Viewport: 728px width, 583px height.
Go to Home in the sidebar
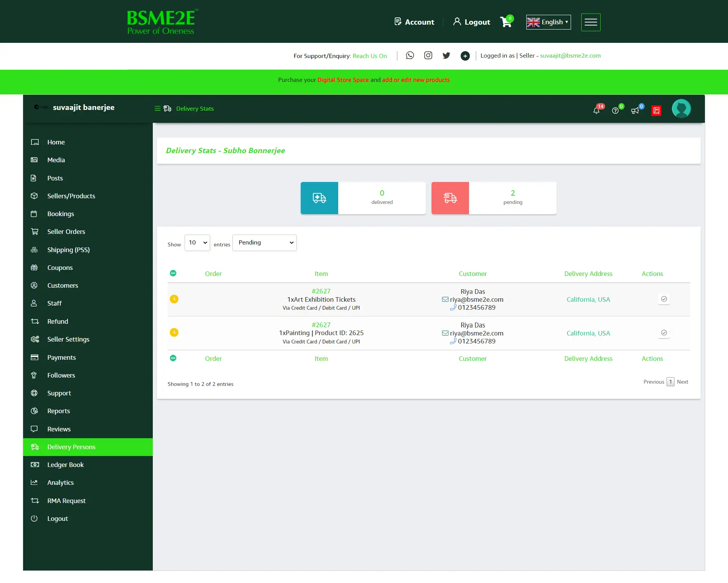point(88,142)
